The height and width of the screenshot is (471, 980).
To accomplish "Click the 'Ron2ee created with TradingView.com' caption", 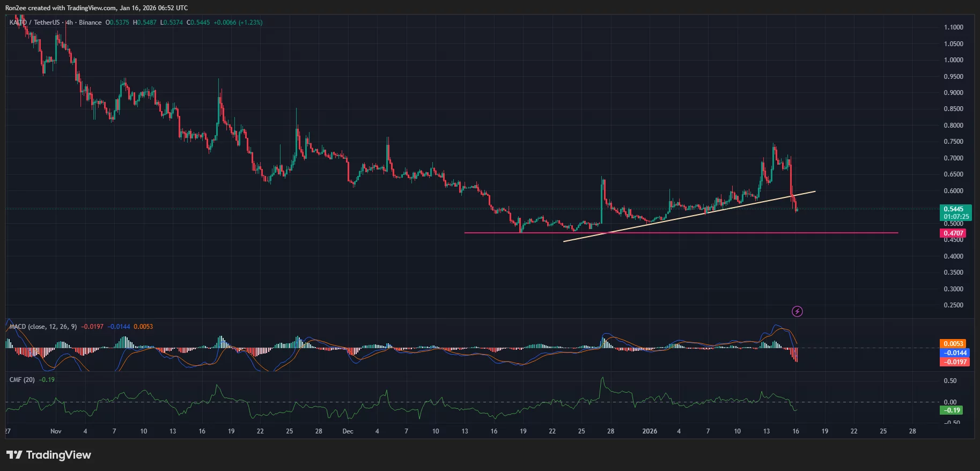I will click(96, 8).
